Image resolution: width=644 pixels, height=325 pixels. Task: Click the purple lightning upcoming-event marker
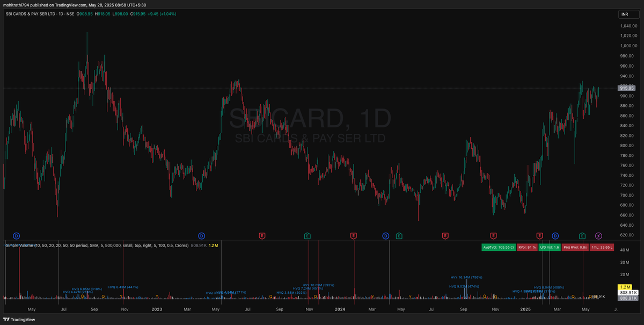(x=599, y=236)
